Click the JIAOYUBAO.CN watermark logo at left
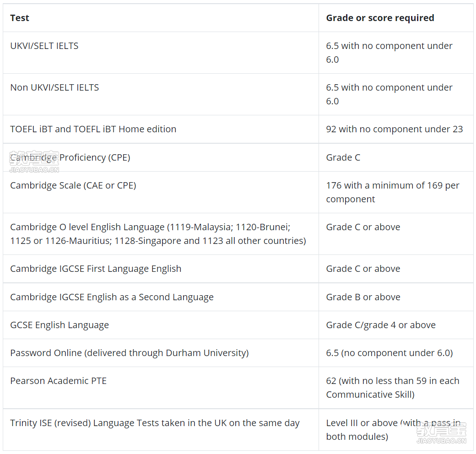The height and width of the screenshot is (454, 476). click(34, 162)
